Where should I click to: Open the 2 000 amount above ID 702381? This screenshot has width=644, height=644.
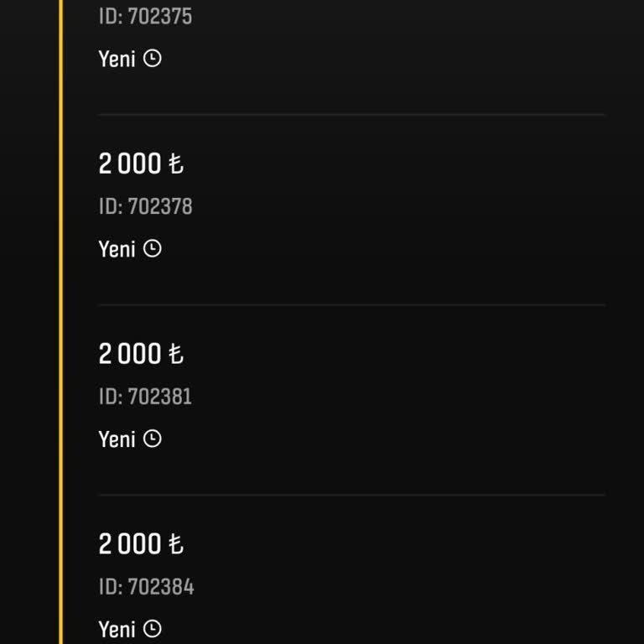(x=130, y=355)
